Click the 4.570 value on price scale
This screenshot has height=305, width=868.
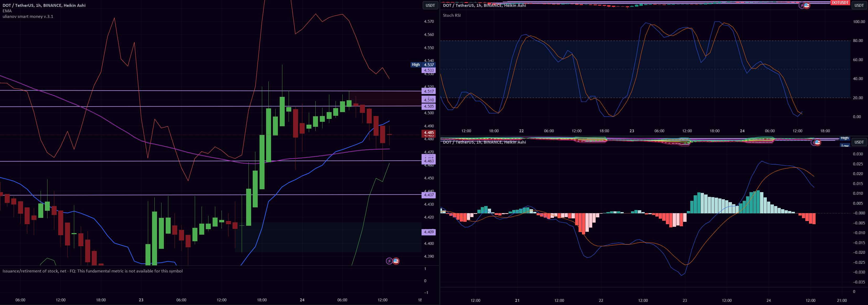[x=429, y=22]
